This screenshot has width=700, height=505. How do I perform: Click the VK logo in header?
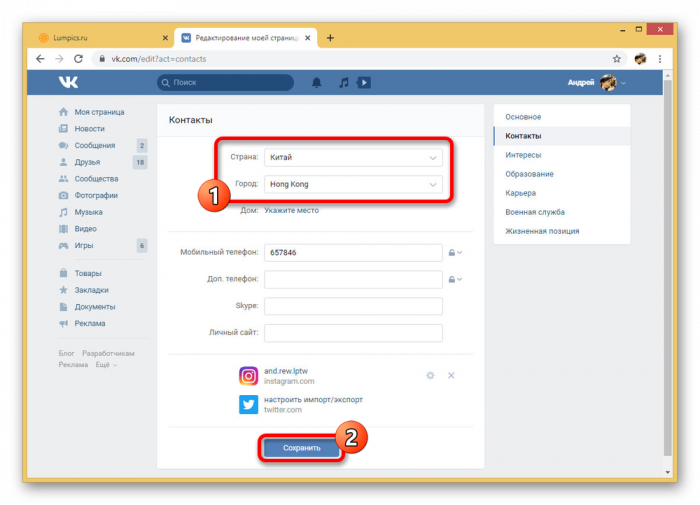click(67, 82)
